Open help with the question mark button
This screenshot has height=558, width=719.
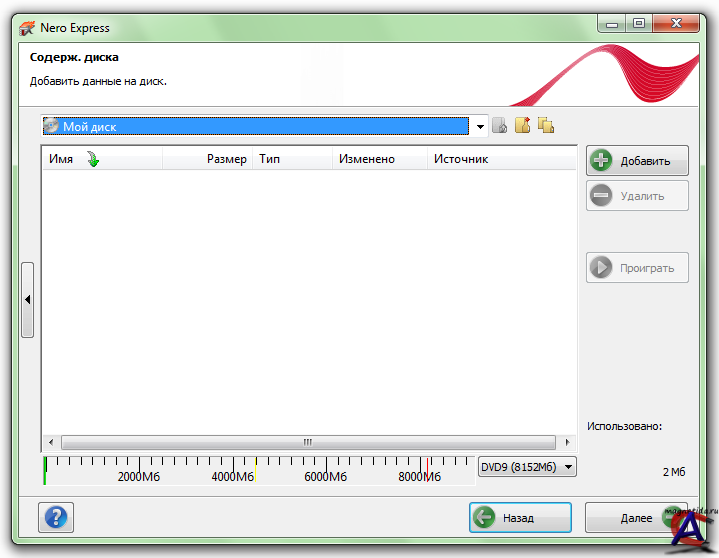[56, 517]
